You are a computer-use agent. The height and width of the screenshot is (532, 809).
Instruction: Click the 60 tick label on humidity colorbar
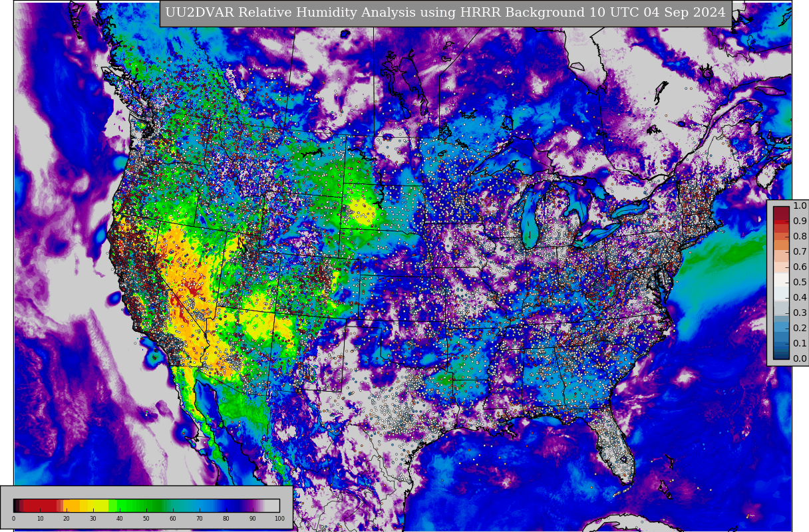coord(173,519)
